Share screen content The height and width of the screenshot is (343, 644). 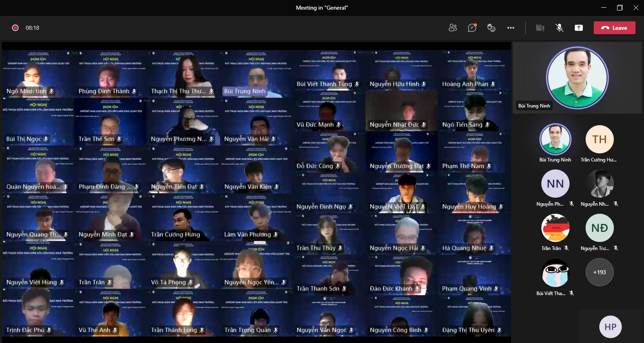tap(578, 28)
